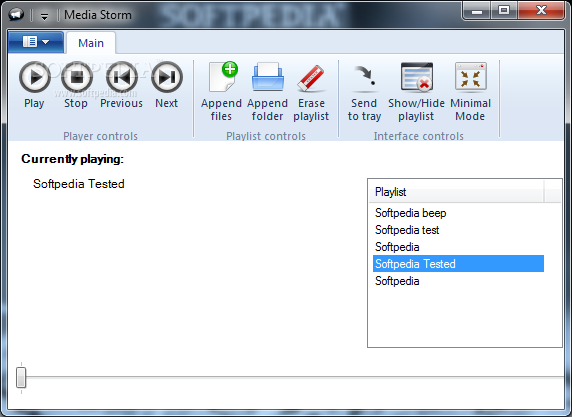Screen dimensions: 572x417
Task: Select the last 'Softpedia' playlist entry
Action: (458, 281)
